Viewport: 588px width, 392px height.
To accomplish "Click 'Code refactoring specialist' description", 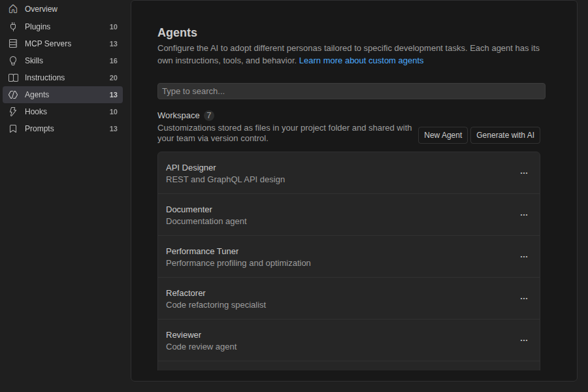I will coord(216,305).
